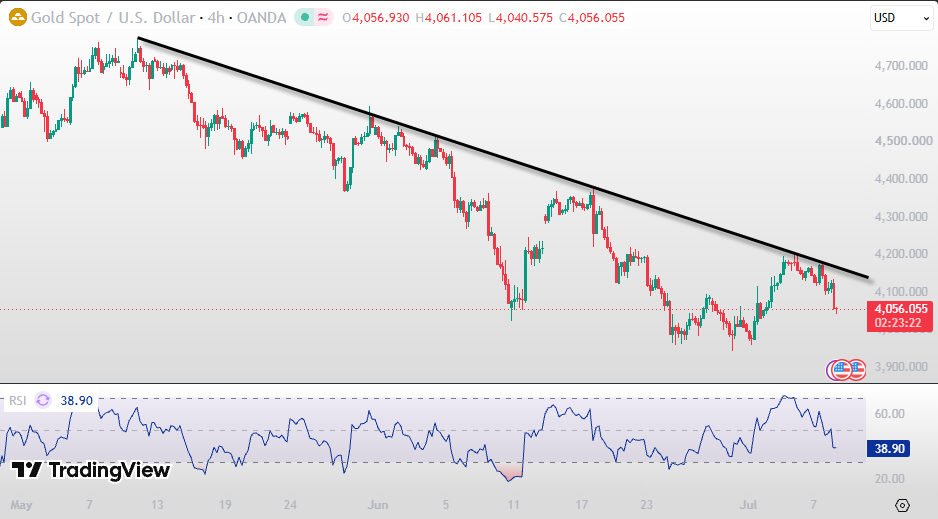The width and height of the screenshot is (938, 519).
Task: Click the purple RSI refresh icon
Action: (x=43, y=400)
